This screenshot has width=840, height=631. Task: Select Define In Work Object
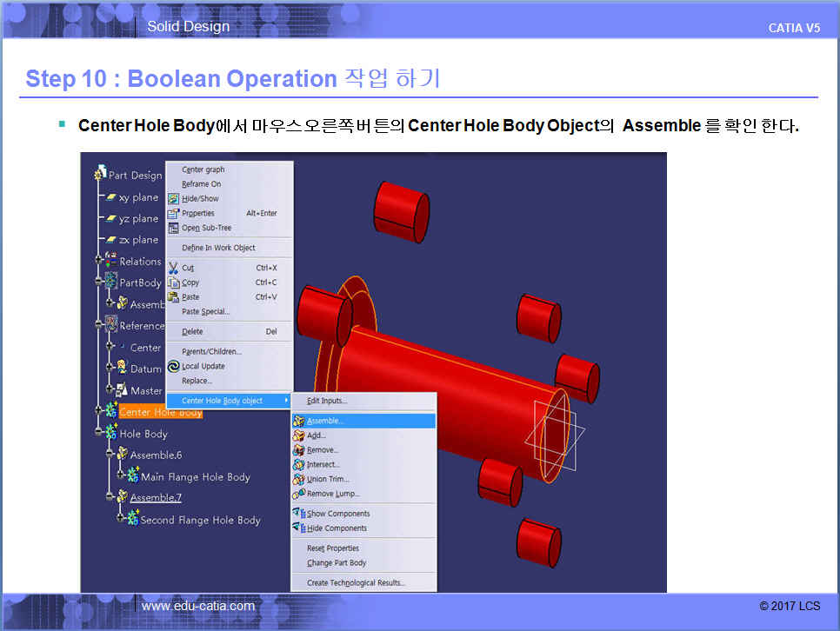[218, 248]
